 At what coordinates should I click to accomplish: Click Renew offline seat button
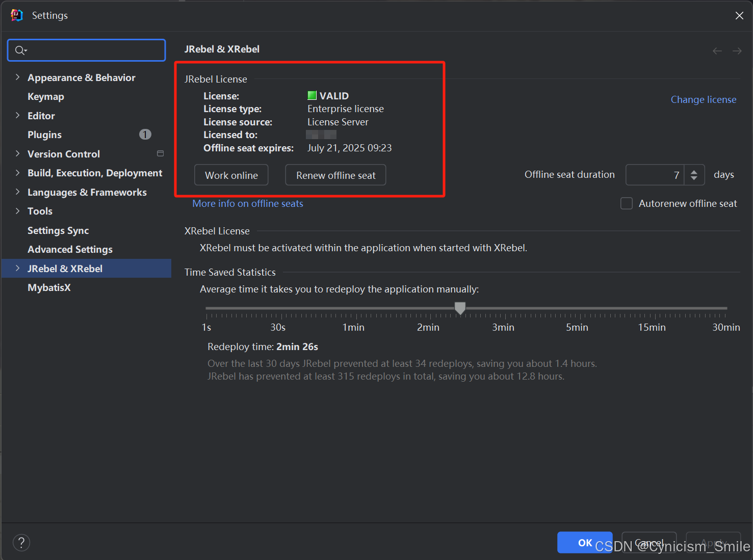(x=335, y=175)
